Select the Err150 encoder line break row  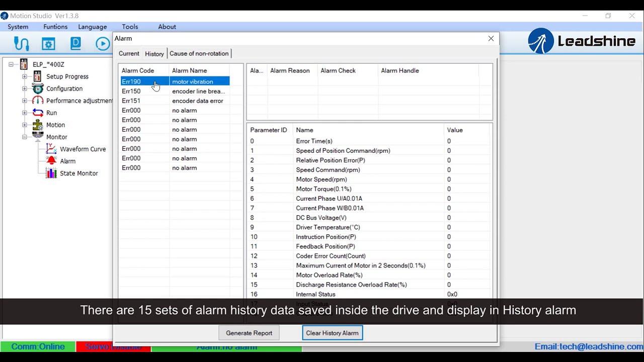(x=175, y=91)
